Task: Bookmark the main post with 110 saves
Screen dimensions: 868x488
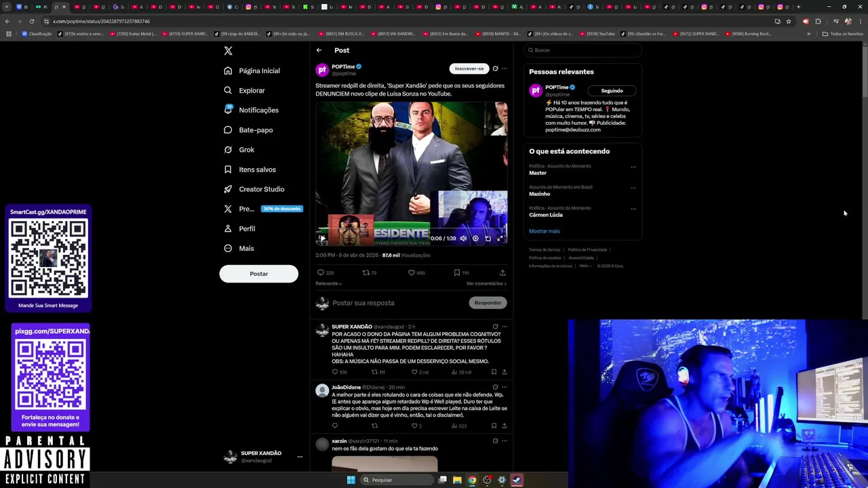Action: 461,272
